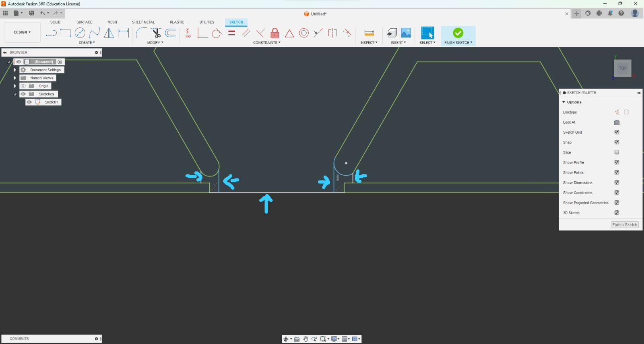Screen dimensions: 644x344
Task: Hide Sketch1 using its eye icon
Action: click(x=29, y=102)
